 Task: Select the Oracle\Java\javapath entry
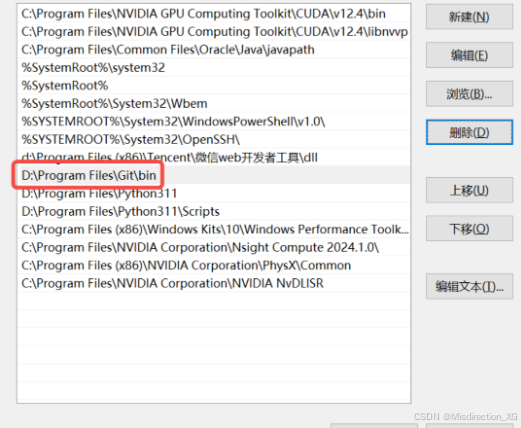(214, 50)
